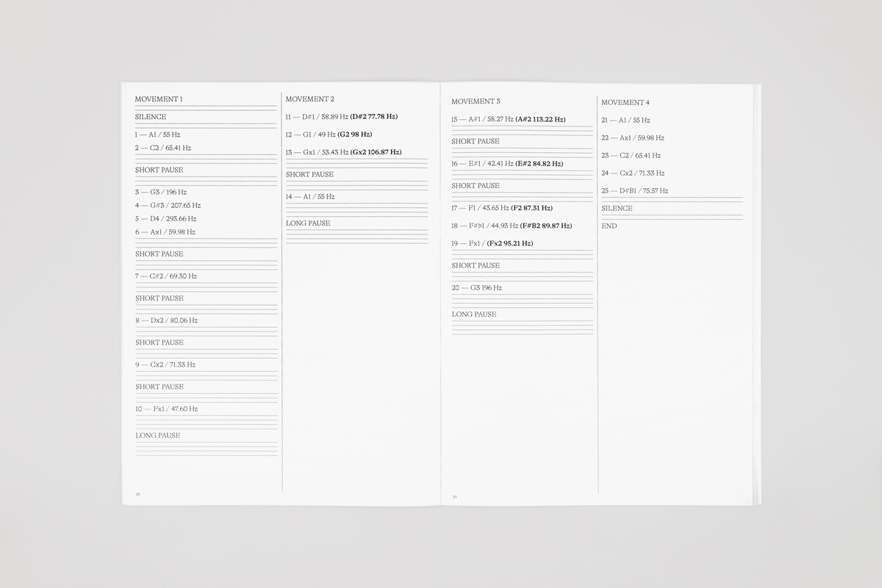Select entry 7 — C#2 / 69.30 Hz
The width and height of the screenshot is (882, 588).
[x=166, y=276]
